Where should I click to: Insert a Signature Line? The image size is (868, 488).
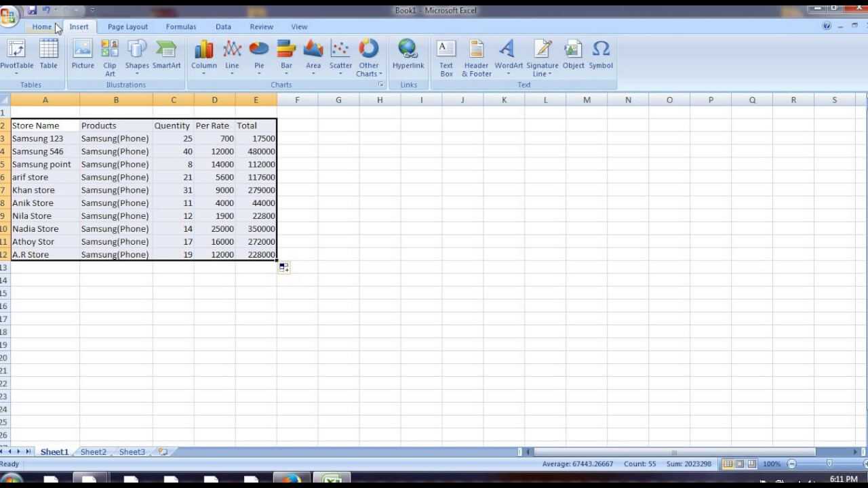542,58
